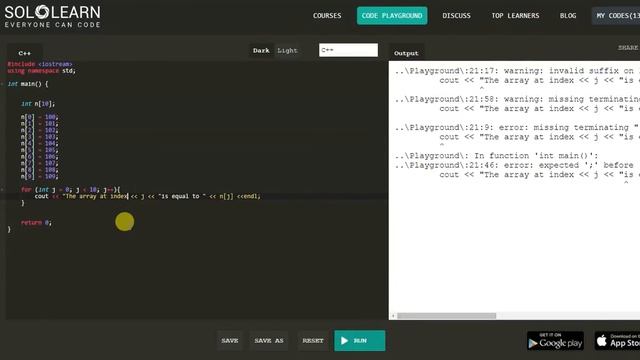Select the C++ editor tab
The width and height of the screenshot is (640, 360).
(x=24, y=53)
